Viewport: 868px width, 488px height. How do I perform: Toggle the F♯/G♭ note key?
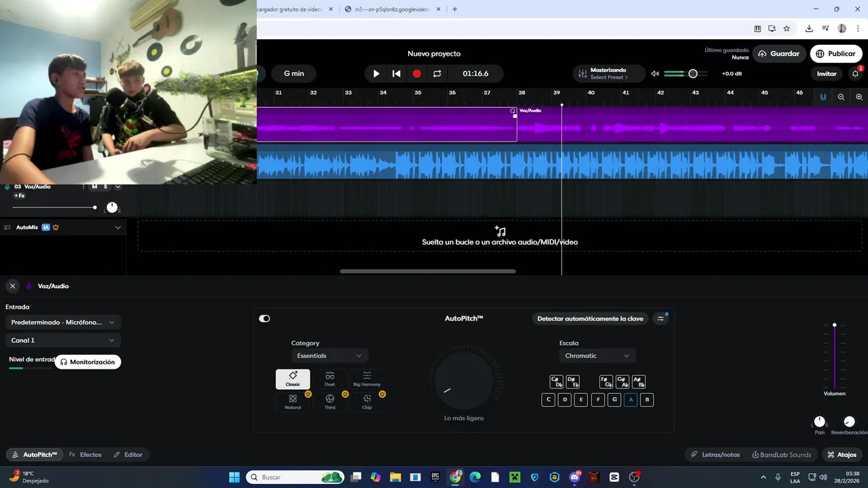point(606,382)
